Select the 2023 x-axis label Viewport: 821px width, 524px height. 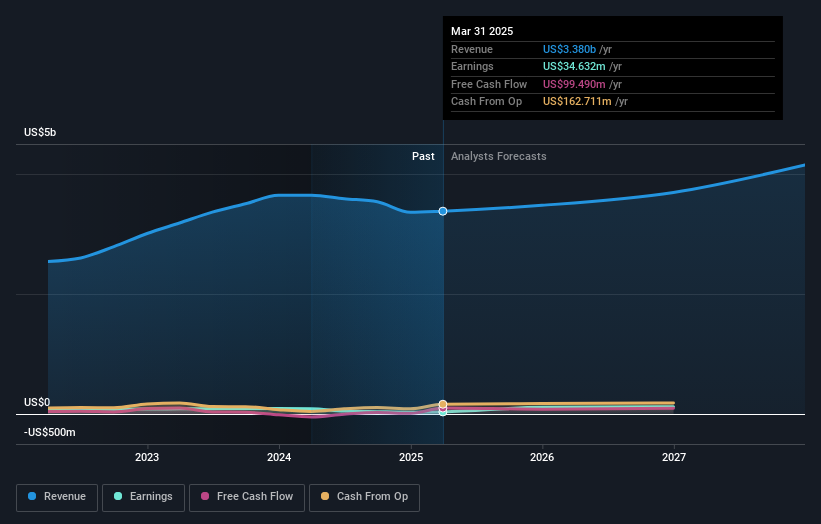click(x=147, y=457)
